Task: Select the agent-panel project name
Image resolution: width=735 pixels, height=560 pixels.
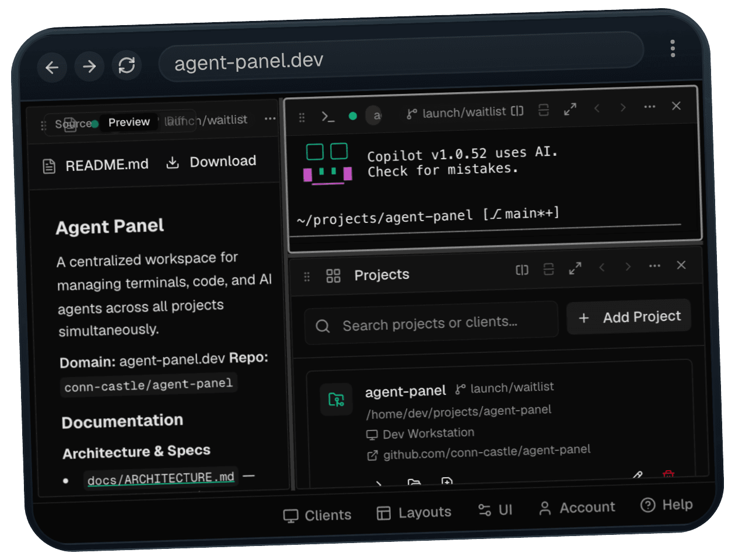Action: tap(405, 391)
